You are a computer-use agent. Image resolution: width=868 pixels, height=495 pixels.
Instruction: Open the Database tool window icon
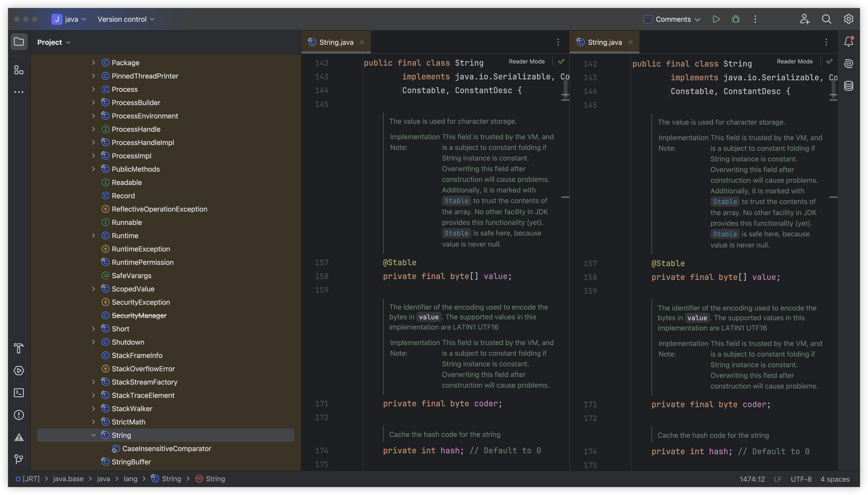pos(849,86)
